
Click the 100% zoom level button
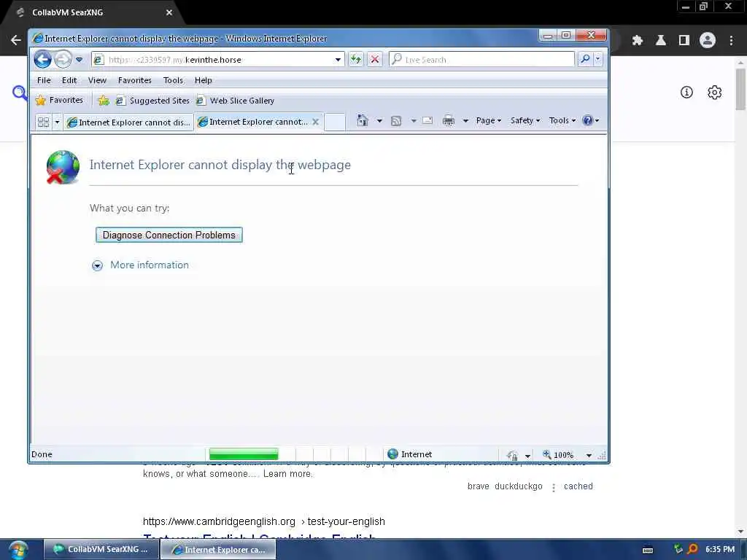[x=558, y=455]
